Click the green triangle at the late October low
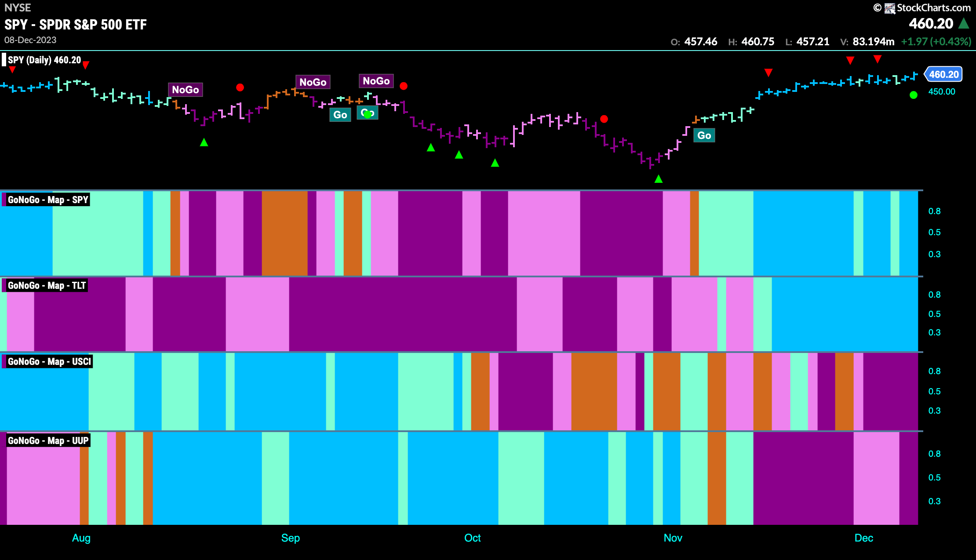This screenshot has width=976, height=560. point(659,179)
